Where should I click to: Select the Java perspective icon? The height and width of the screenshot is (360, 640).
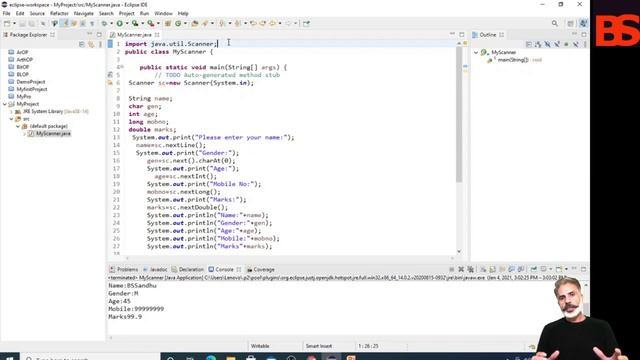click(x=583, y=24)
